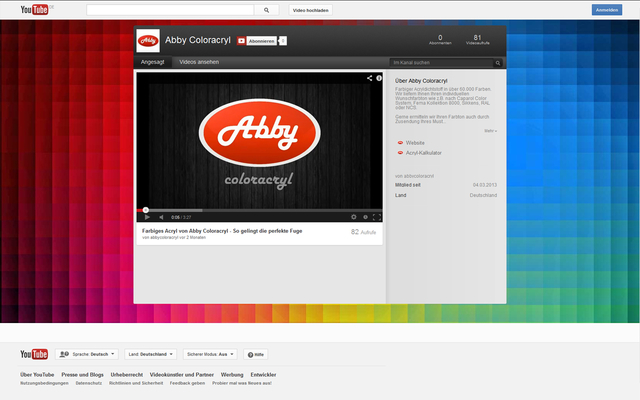640x400 pixels.
Task: Click the 82 Aufrufe view count
Action: click(x=363, y=232)
